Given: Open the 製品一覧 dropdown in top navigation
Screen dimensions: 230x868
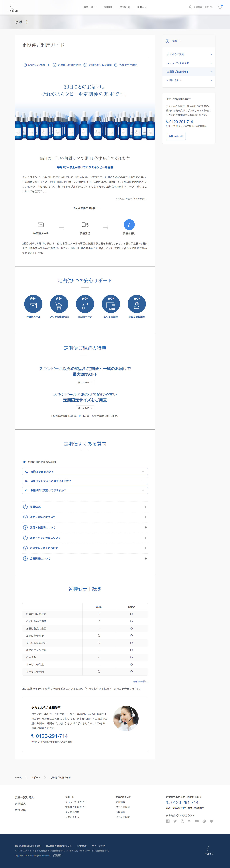Looking at the screenshot, I should [x=90, y=7].
